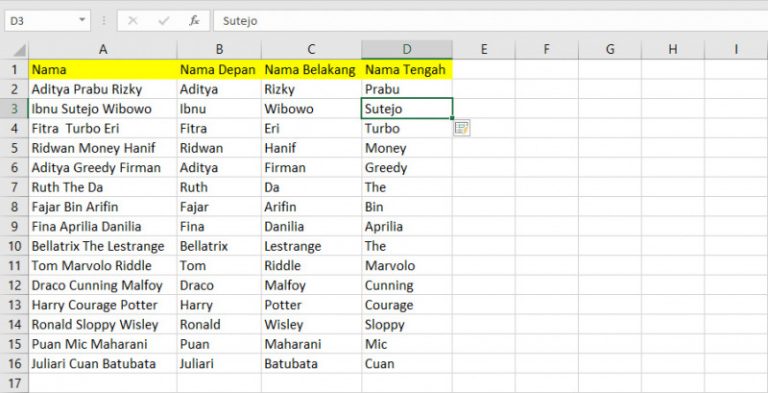The image size is (768, 393).
Task: Click cell 'Cuan' in Nama Tengah column
Action: click(x=407, y=364)
